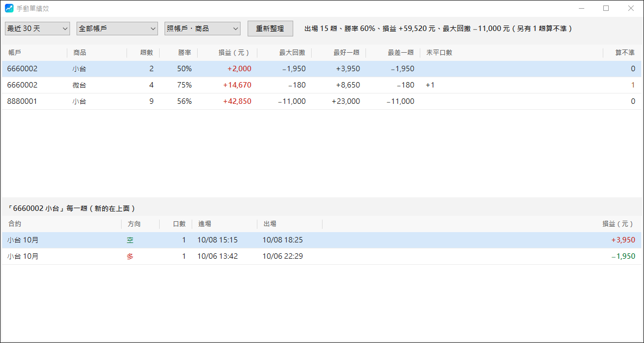This screenshot has height=343, width=644.
Task: Select the 8880001 小台 summary row
Action: [321, 101]
